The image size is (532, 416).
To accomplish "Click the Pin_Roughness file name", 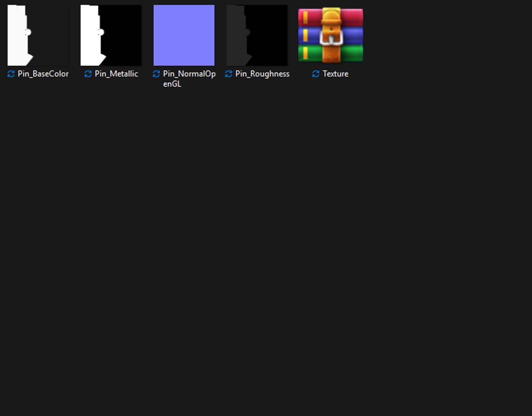I will click(x=263, y=74).
